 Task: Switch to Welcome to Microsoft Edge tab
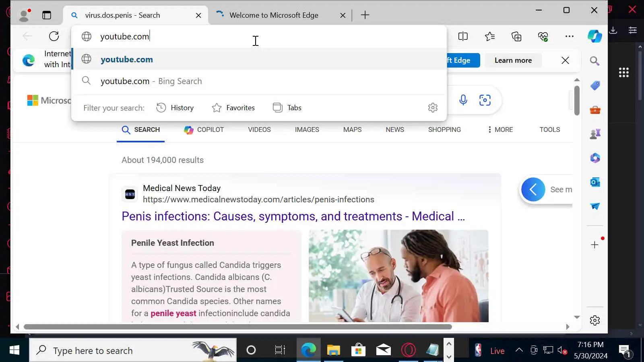tap(274, 15)
